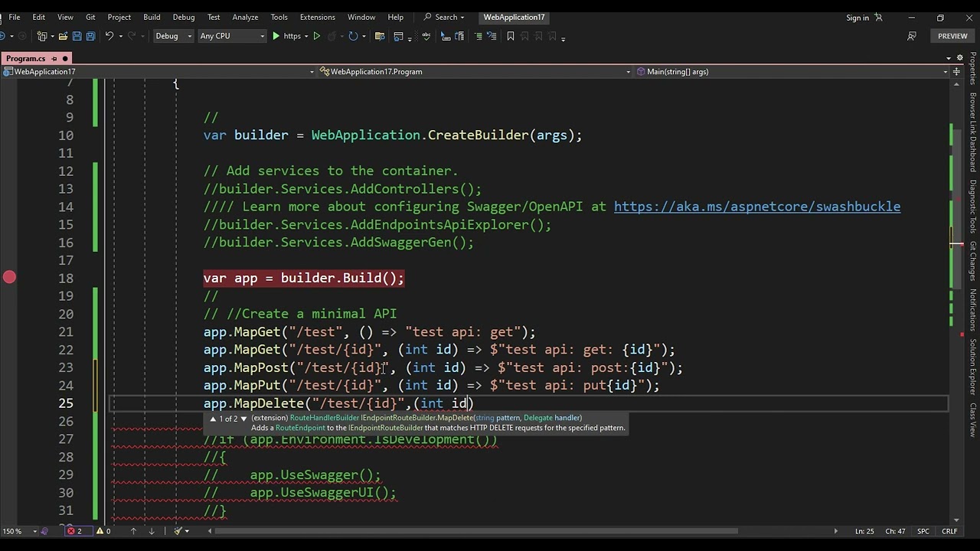
Task: Click the Restart/refresh circular arrow icon
Action: (353, 36)
